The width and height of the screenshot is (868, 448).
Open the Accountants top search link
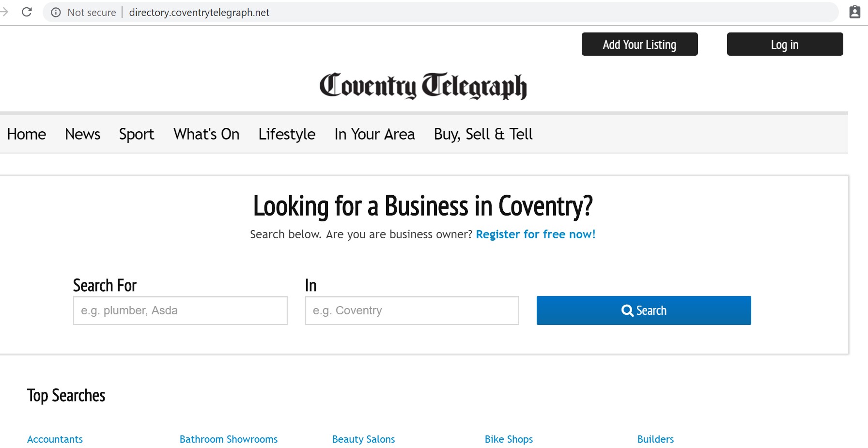[55, 439]
